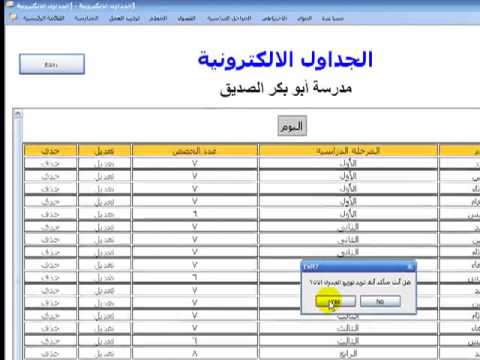Click تعديل in الأول row with ٦ periods
The image size is (480, 360).
(104, 214)
